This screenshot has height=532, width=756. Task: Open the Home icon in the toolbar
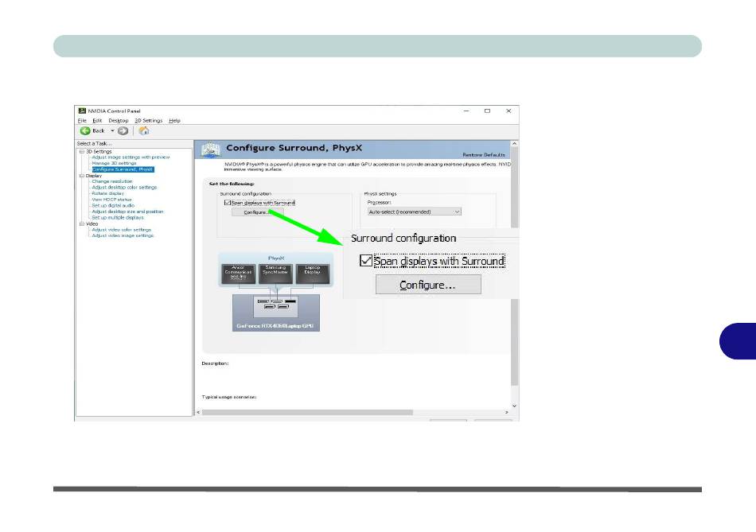click(x=144, y=130)
